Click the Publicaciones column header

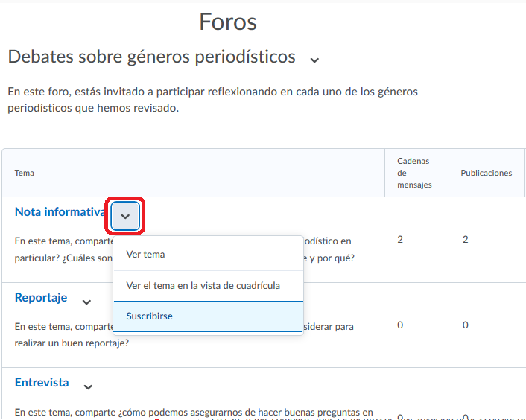[x=486, y=173]
